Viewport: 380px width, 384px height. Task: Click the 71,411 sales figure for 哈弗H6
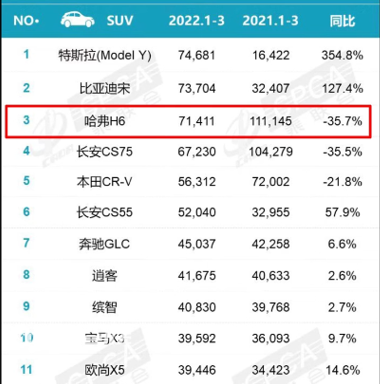(197, 121)
